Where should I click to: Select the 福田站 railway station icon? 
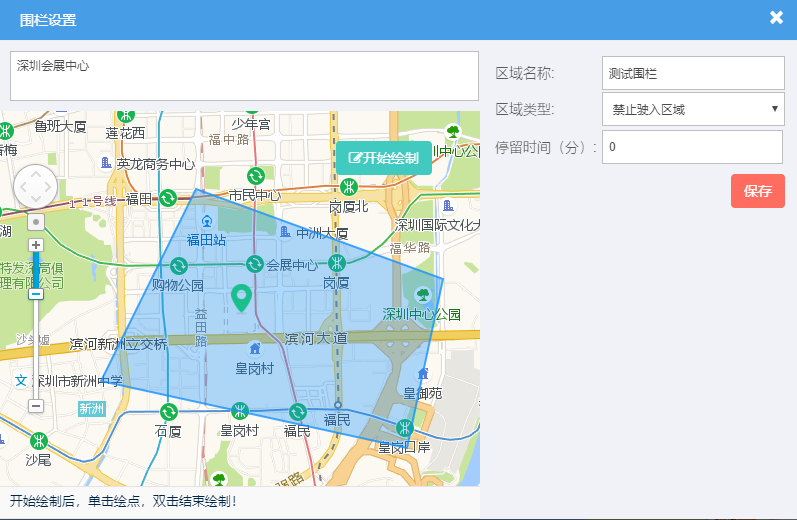(x=207, y=221)
